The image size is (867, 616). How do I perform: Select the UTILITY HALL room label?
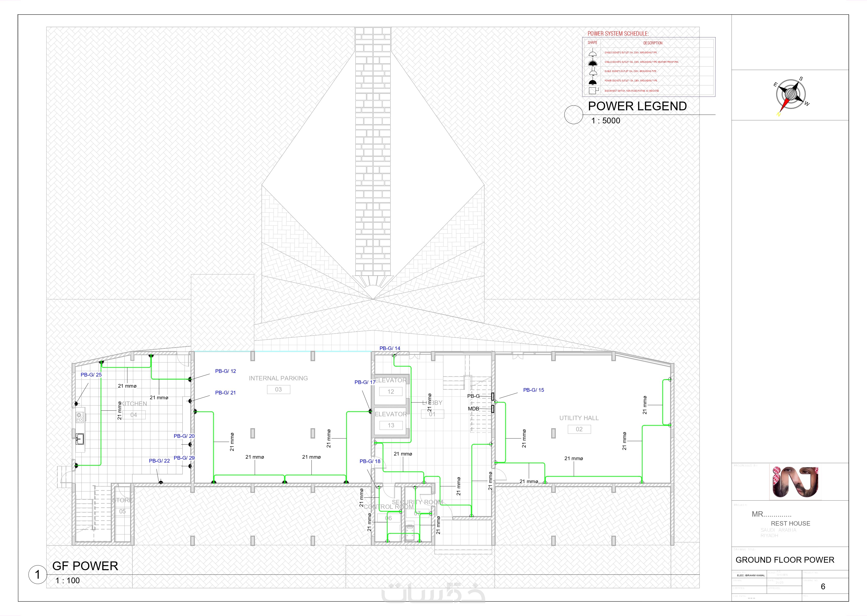click(579, 418)
